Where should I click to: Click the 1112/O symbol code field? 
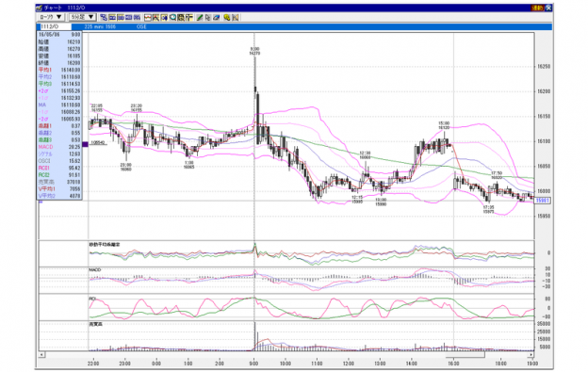[x=55, y=26]
